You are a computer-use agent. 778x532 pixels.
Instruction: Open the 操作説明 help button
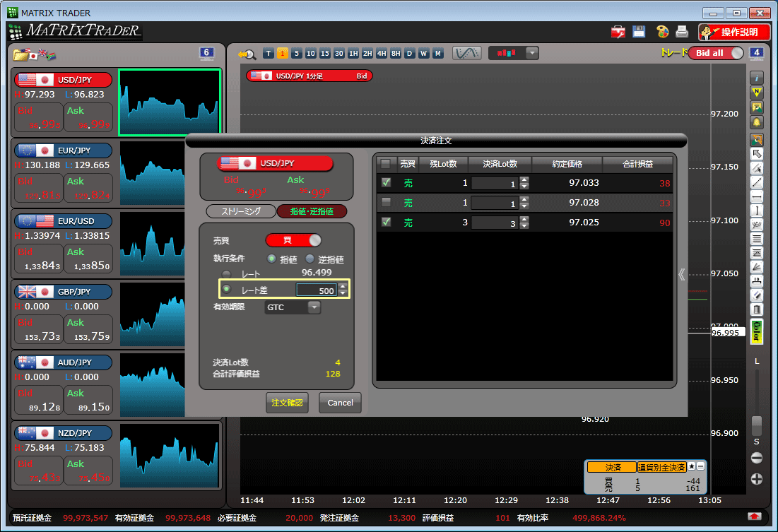(734, 32)
